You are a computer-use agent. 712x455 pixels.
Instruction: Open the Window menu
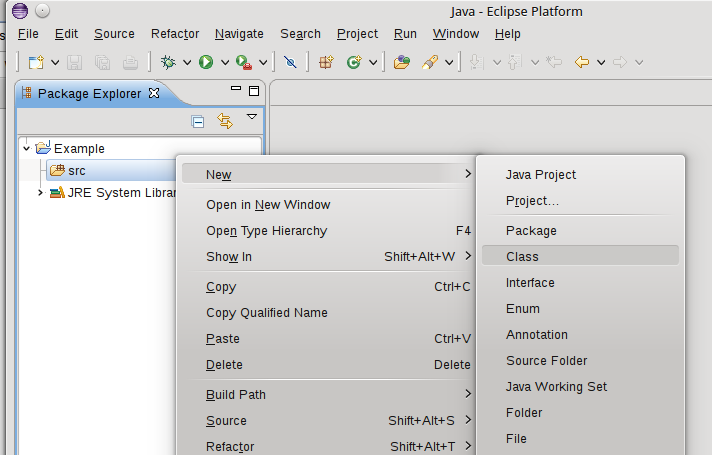click(456, 34)
